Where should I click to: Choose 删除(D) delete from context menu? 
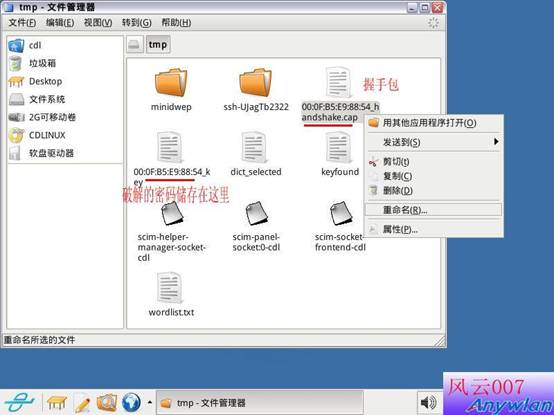tap(434, 191)
